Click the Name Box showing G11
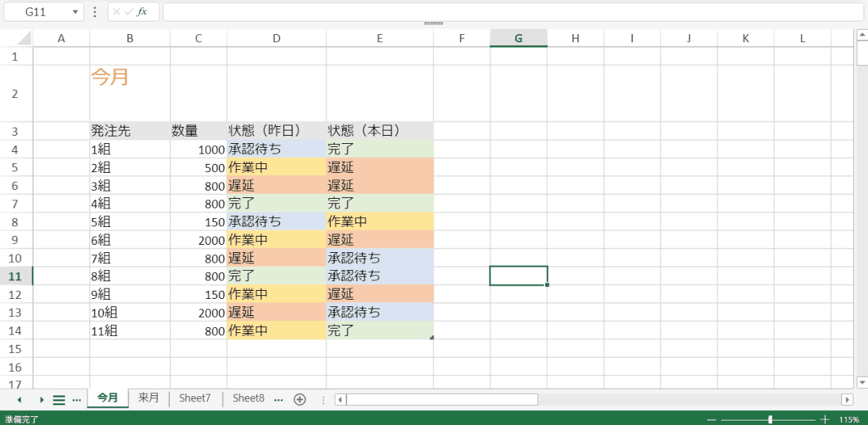 (x=43, y=12)
